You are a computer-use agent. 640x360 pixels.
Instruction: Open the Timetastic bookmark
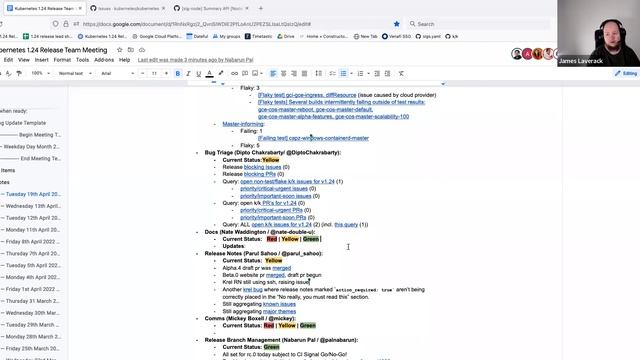258,36
